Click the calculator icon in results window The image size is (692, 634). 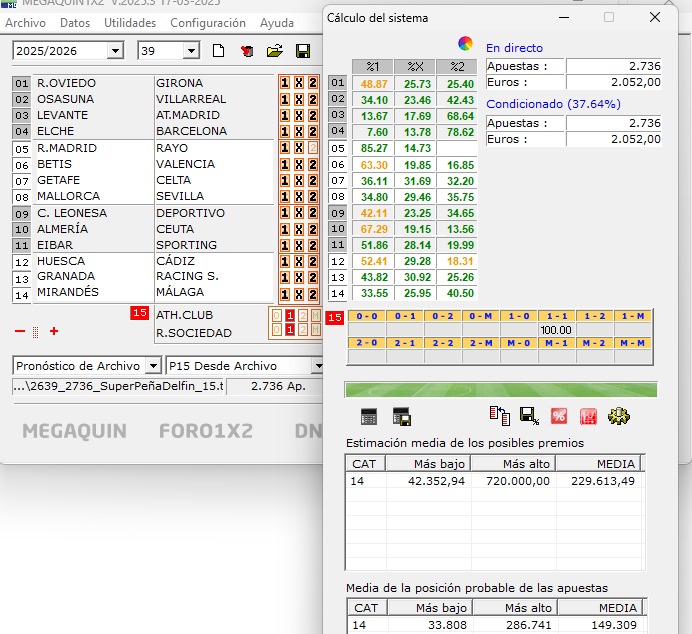pos(369,417)
